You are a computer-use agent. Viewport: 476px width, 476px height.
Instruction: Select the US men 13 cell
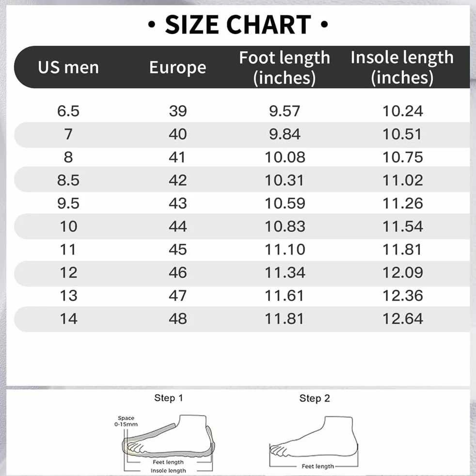click(x=68, y=296)
